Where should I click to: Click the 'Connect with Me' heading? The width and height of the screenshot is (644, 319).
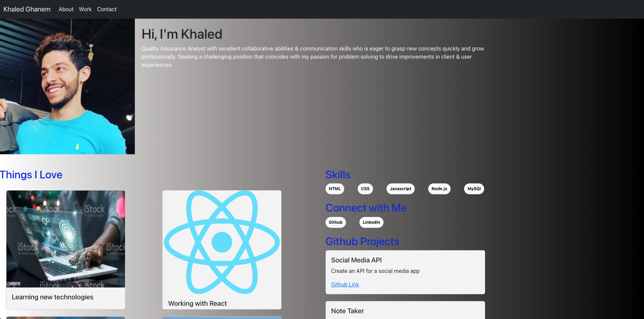(366, 208)
